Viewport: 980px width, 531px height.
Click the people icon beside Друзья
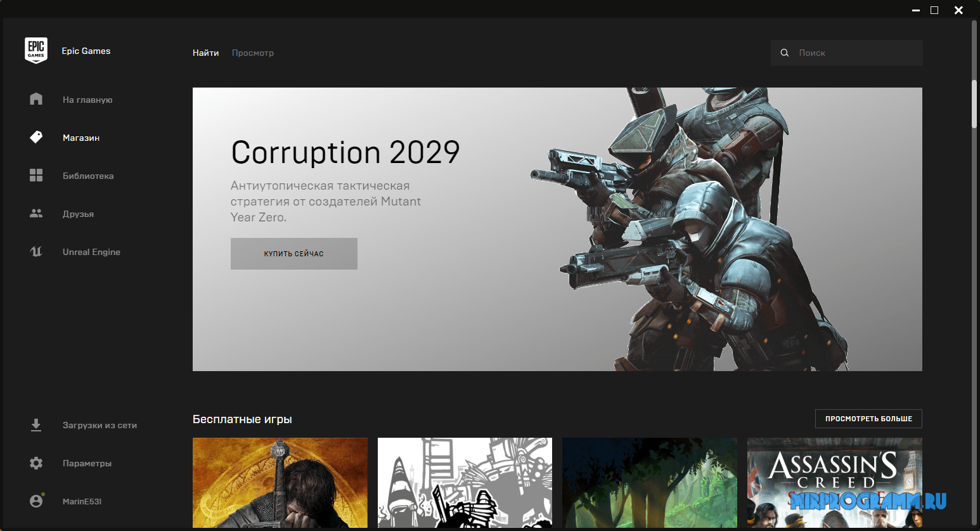click(x=36, y=213)
